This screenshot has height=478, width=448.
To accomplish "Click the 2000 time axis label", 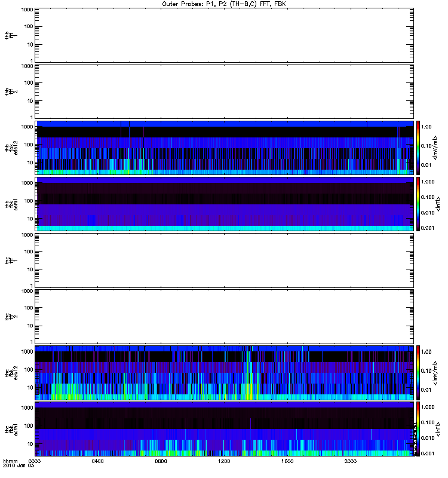I will pyautogui.click(x=350, y=461).
